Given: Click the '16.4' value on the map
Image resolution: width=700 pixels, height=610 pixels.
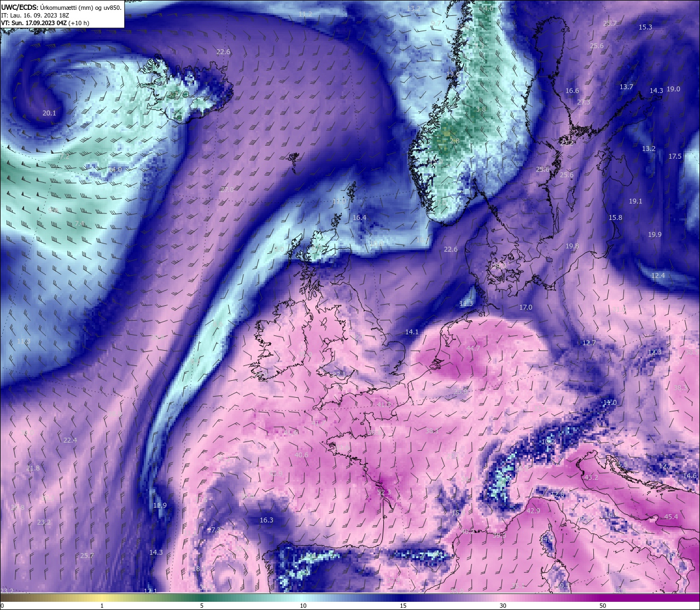Looking at the screenshot, I should tap(359, 218).
